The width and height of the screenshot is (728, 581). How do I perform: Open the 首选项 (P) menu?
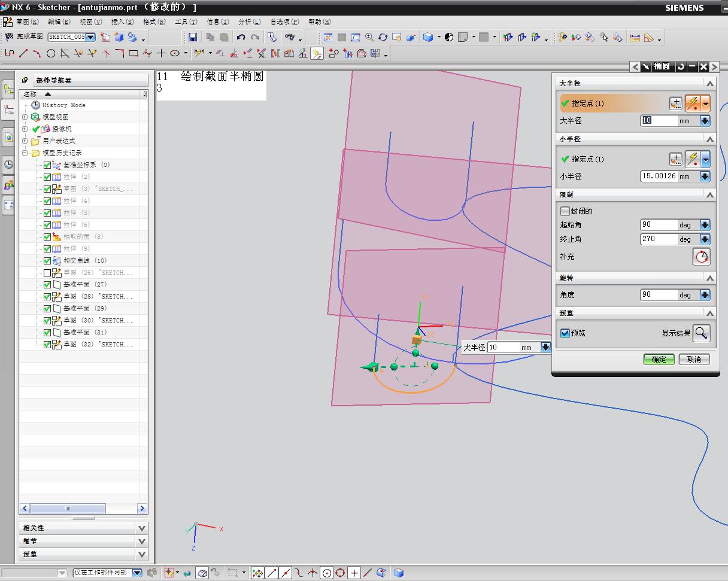click(x=284, y=22)
